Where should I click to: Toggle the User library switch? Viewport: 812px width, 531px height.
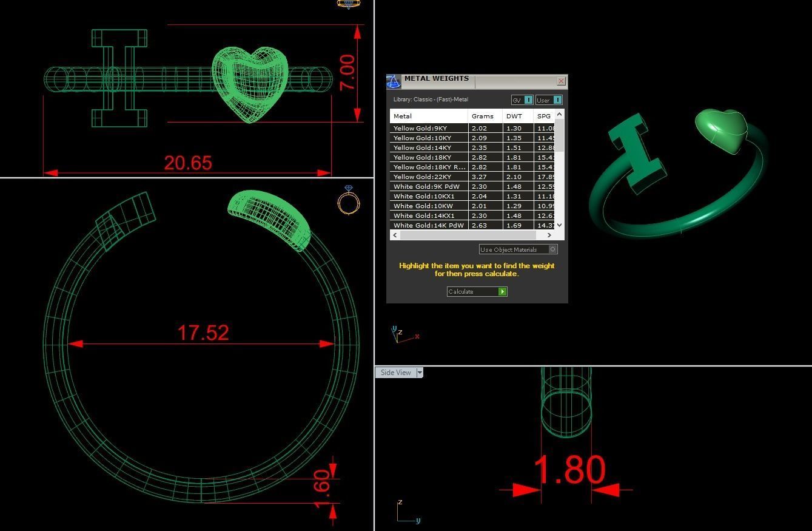tap(549, 100)
